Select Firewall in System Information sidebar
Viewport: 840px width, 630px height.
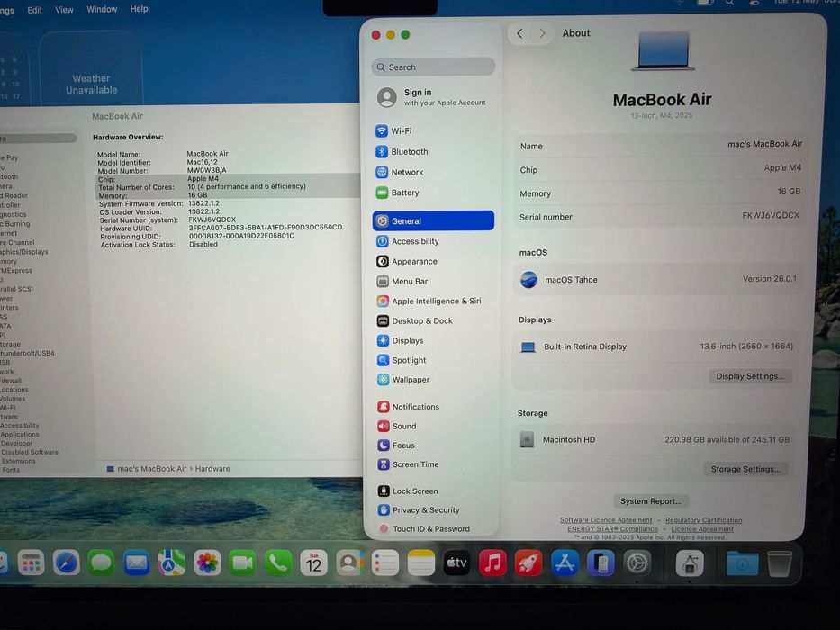click(11, 381)
